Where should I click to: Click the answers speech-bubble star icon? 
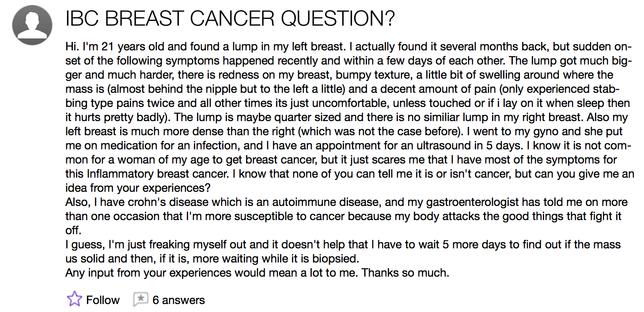click(140, 299)
